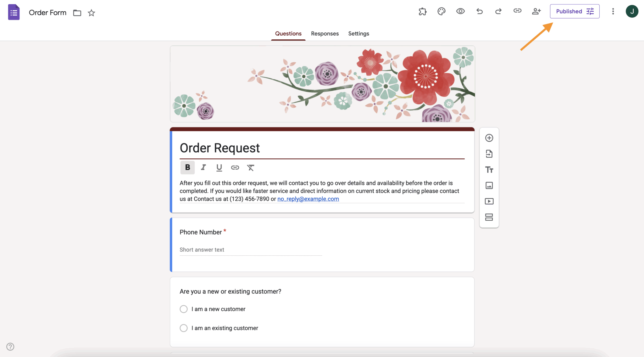
Task: Open the add-ons puzzle piece menu
Action: tap(422, 11)
